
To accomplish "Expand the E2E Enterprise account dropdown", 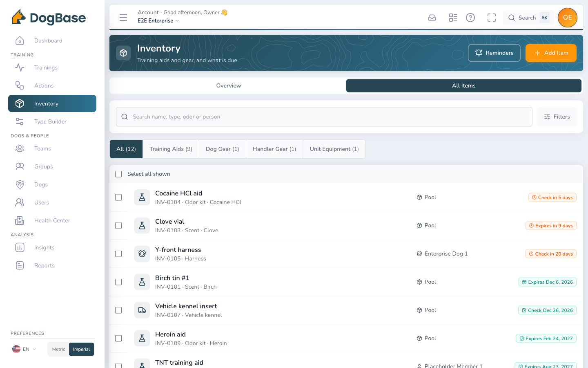I will pos(158,21).
